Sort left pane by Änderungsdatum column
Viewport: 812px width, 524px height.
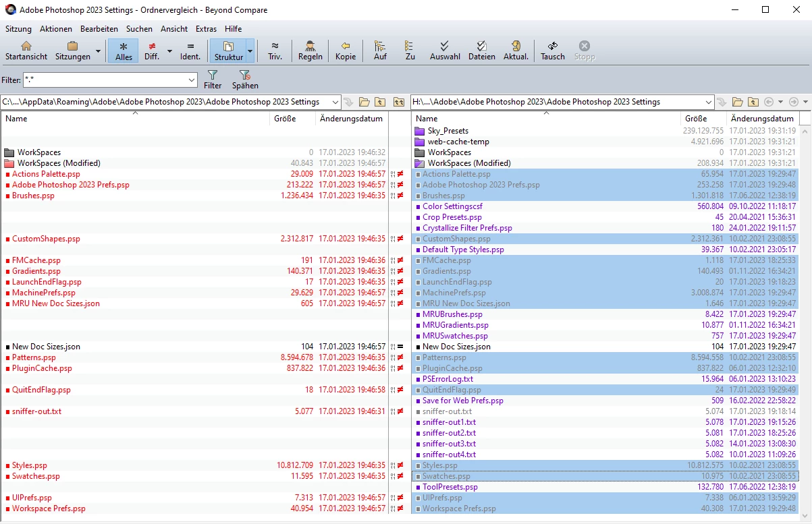(352, 119)
